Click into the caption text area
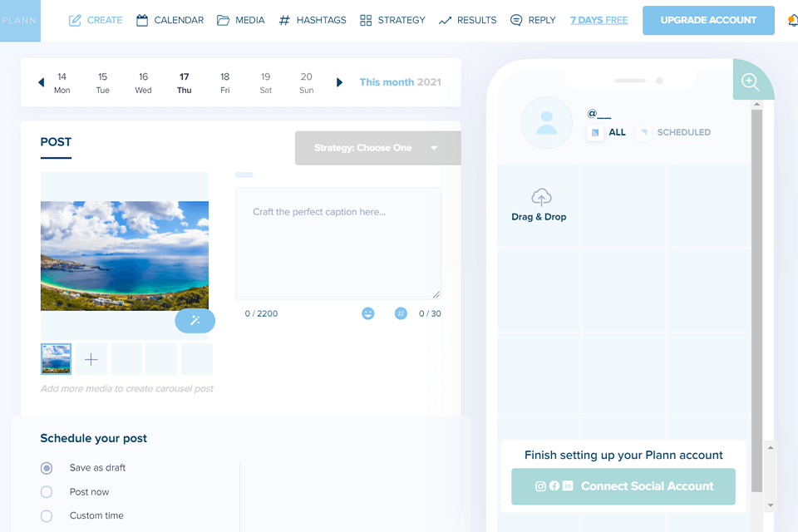Screen dimensions: 798x532 (338, 244)
